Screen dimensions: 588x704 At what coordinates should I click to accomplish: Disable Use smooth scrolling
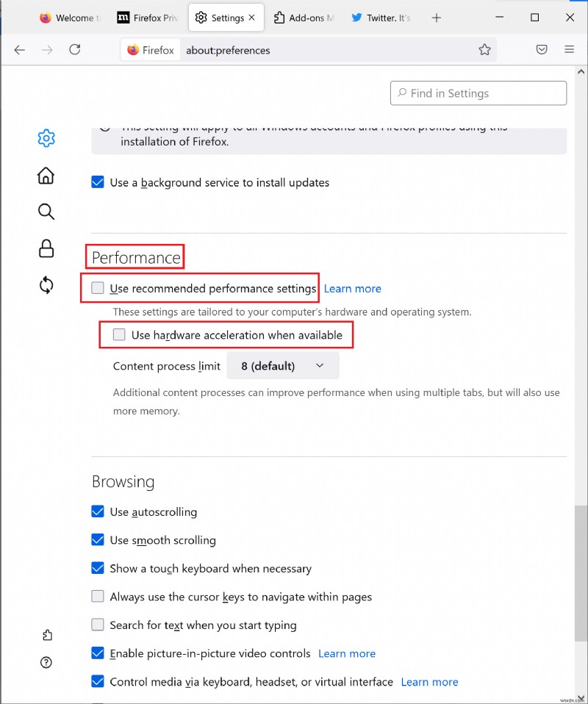click(x=98, y=540)
